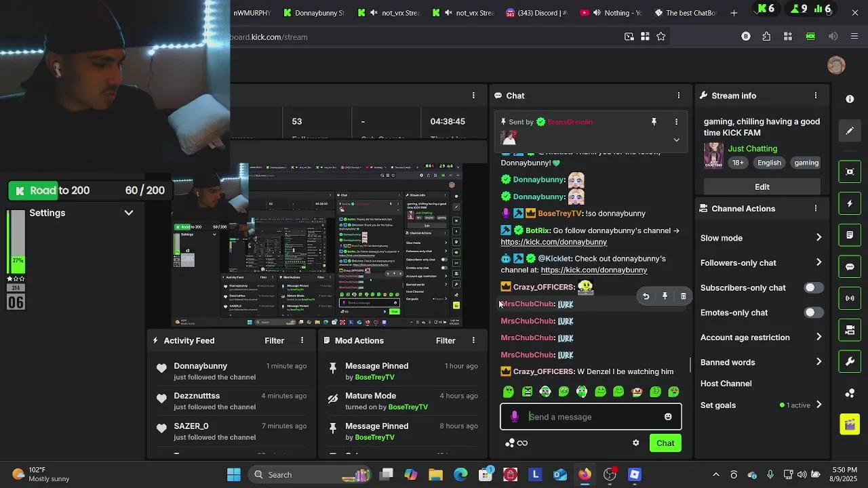Toggle Subscribers-only chat switch

[x=813, y=288]
